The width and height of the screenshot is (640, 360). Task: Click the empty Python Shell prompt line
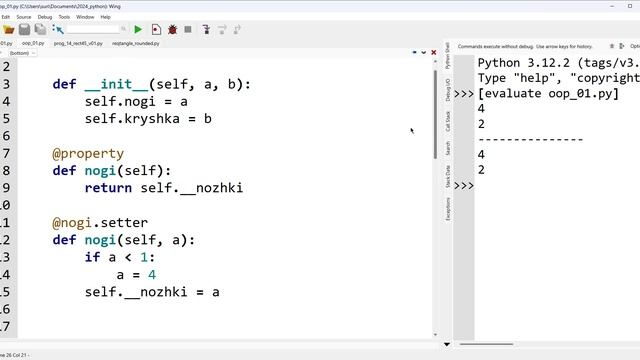[x=558, y=186]
